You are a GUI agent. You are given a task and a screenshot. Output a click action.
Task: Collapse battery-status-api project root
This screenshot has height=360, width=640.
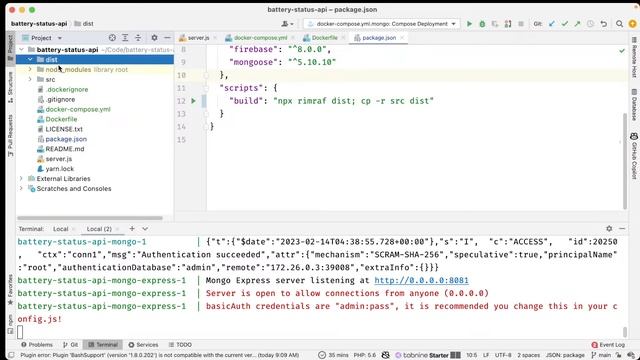[21, 49]
